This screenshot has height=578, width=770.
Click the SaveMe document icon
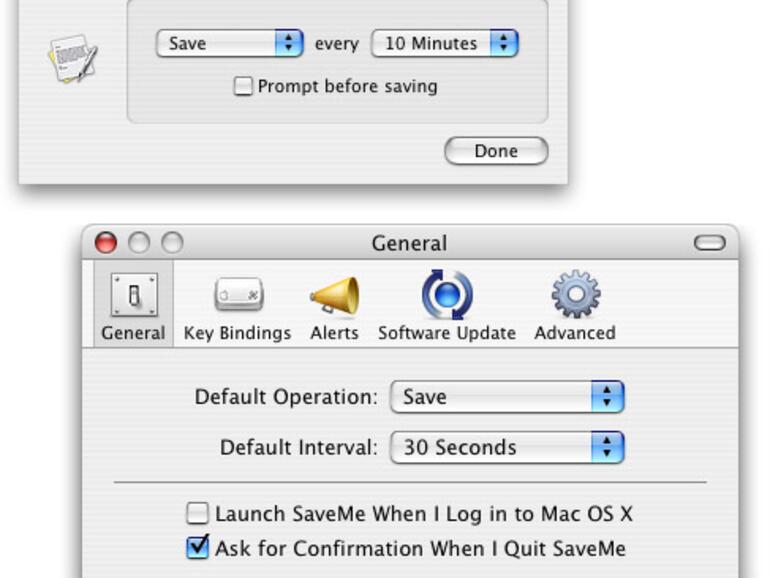(x=73, y=58)
